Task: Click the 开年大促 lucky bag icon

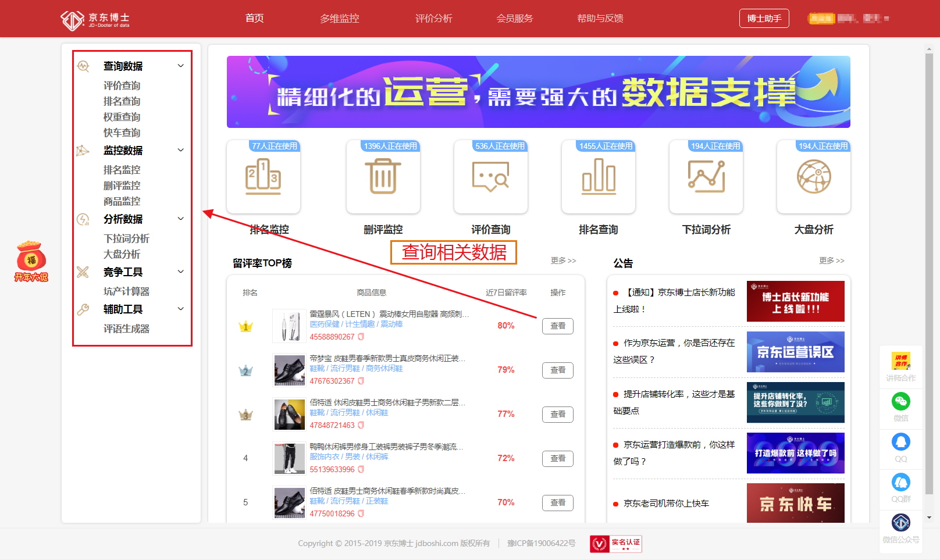Action: [x=31, y=262]
